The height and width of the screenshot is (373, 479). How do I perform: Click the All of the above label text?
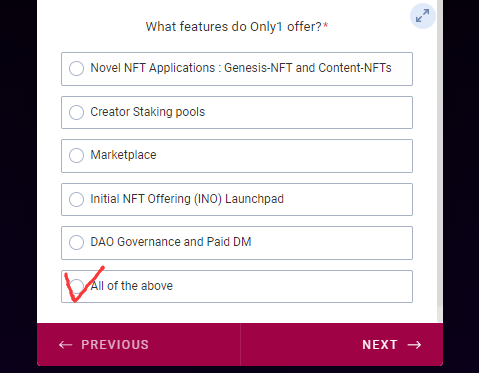pyautogui.click(x=132, y=286)
